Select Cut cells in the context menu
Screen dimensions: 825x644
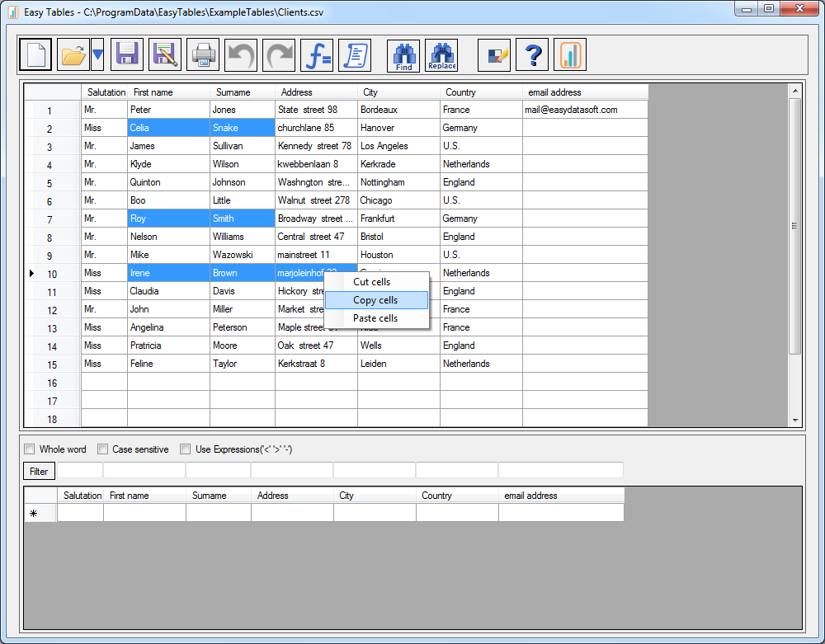tap(372, 282)
